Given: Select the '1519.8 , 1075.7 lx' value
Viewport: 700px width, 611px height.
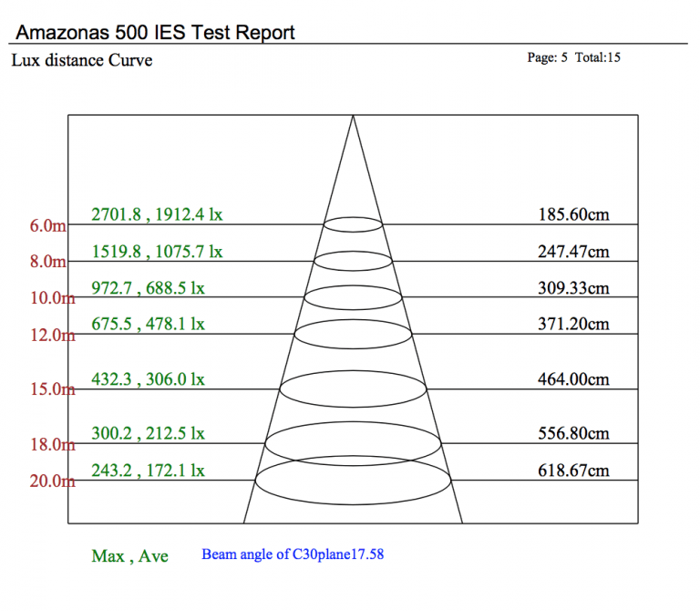Looking at the screenshot, I should point(157,252).
